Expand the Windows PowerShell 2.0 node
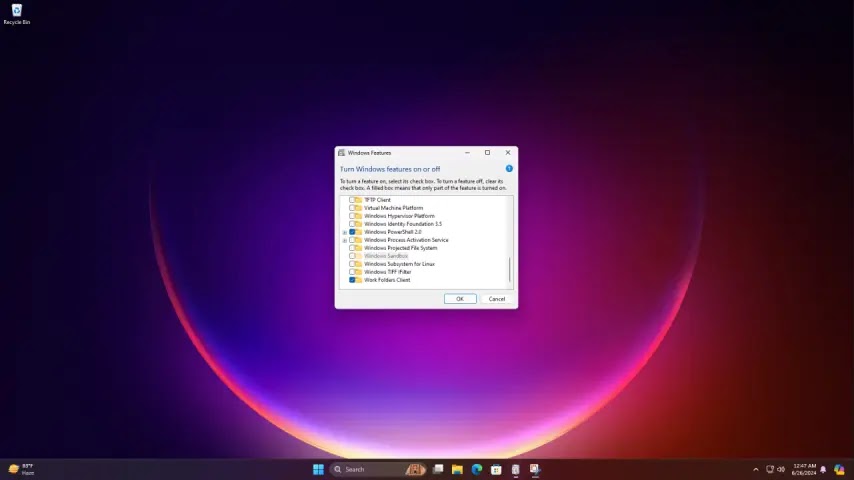The height and width of the screenshot is (480, 854). 345,232
